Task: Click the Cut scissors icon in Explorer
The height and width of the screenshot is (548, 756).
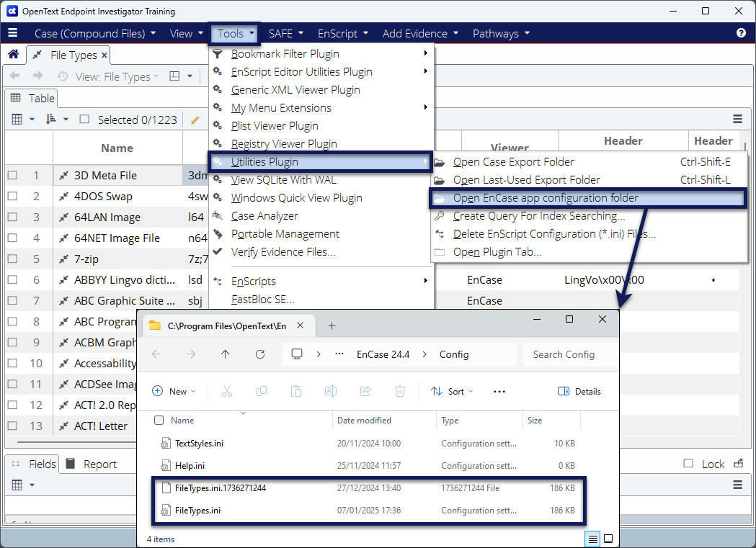Action: [x=226, y=392]
